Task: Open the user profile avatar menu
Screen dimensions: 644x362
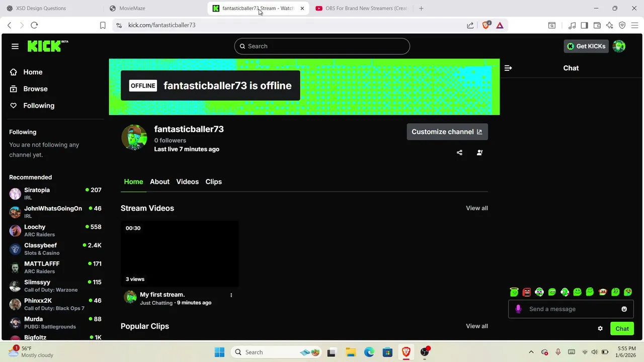Action: point(619,46)
